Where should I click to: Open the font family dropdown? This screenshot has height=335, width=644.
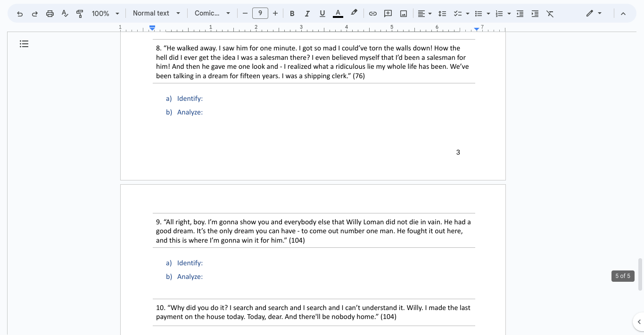coord(212,13)
